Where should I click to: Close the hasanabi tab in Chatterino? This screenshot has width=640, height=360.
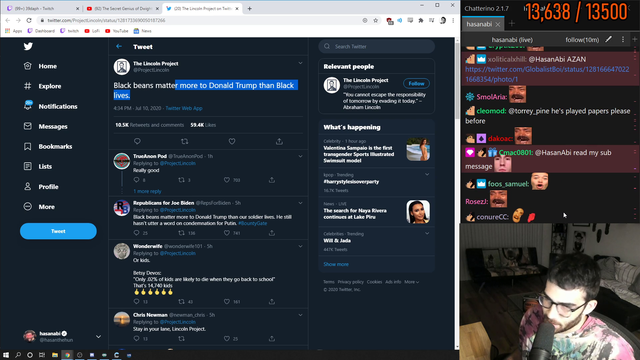coord(498,24)
